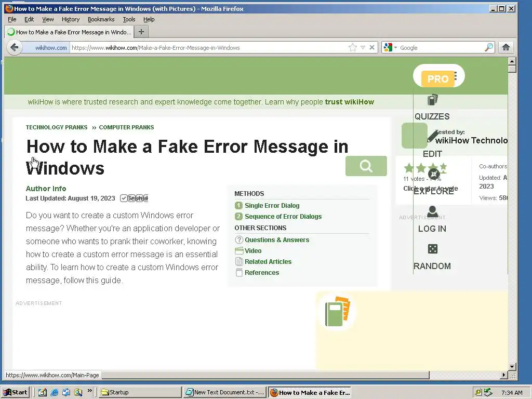Click into the Google search field
Viewport: 532px width, 399px height.
click(441, 47)
